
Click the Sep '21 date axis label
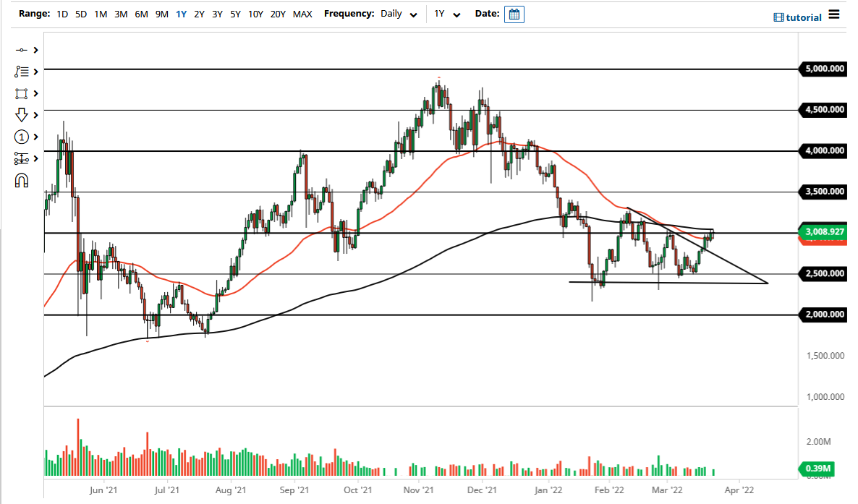point(294,490)
